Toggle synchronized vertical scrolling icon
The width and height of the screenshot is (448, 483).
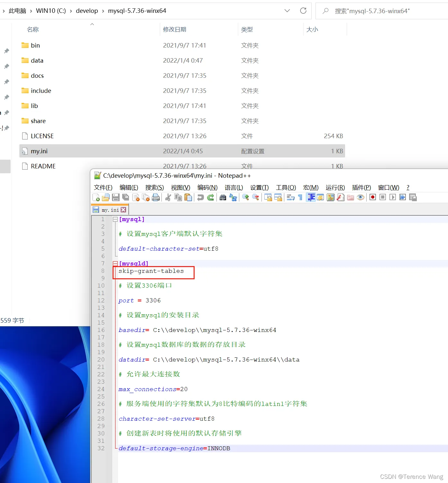pos(268,197)
